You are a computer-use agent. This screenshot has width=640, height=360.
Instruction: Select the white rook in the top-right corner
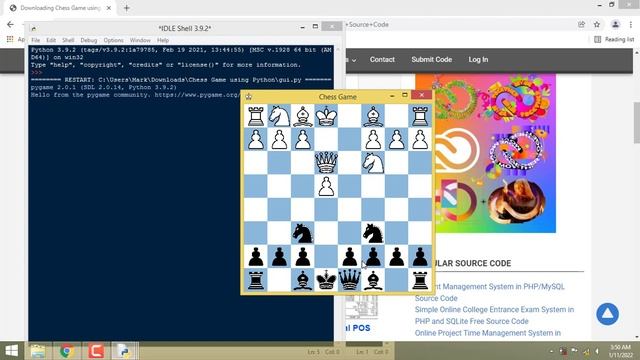tap(420, 116)
